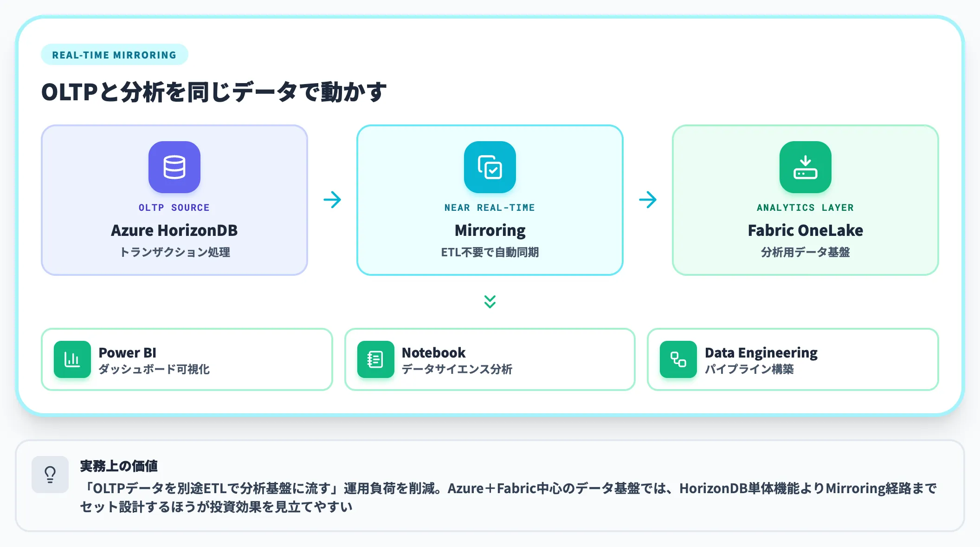980x547 pixels.
Task: Click the lightbulb icon beside 実務上の価値
Action: point(50,475)
